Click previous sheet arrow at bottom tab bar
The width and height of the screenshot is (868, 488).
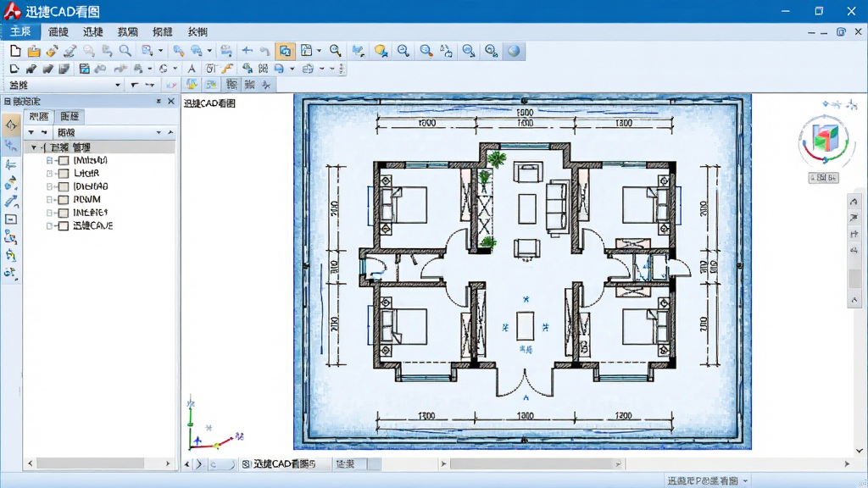click(187, 464)
